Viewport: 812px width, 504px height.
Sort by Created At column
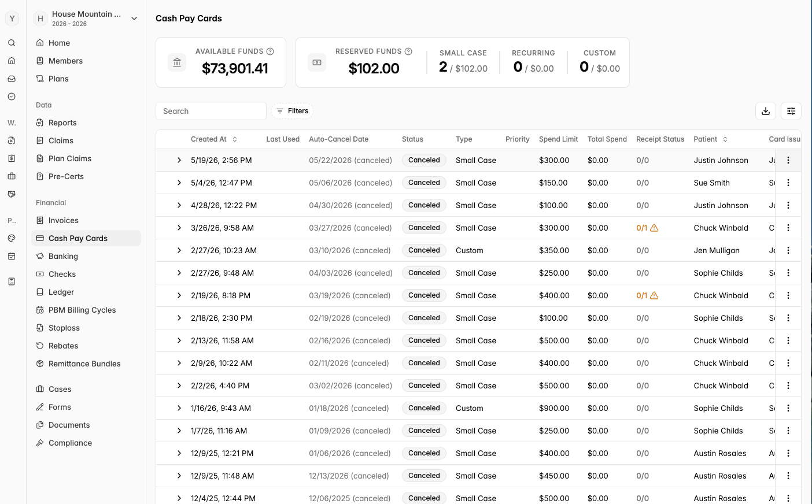214,139
